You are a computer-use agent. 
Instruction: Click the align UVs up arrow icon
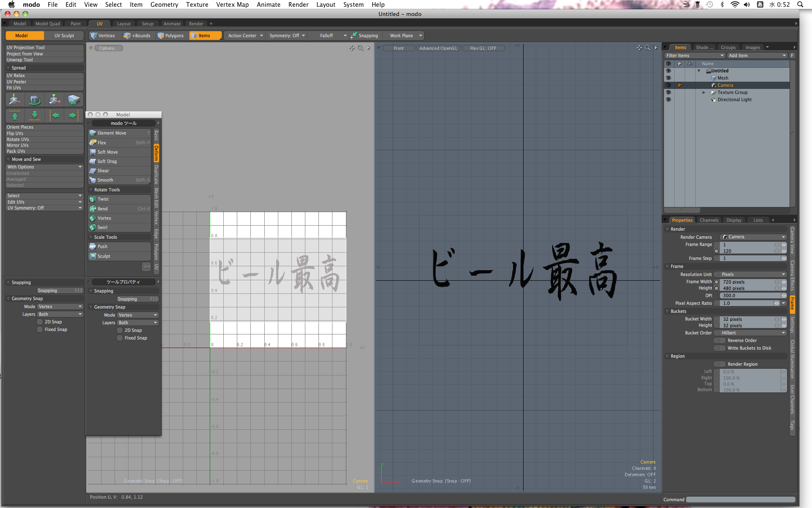[x=15, y=116]
